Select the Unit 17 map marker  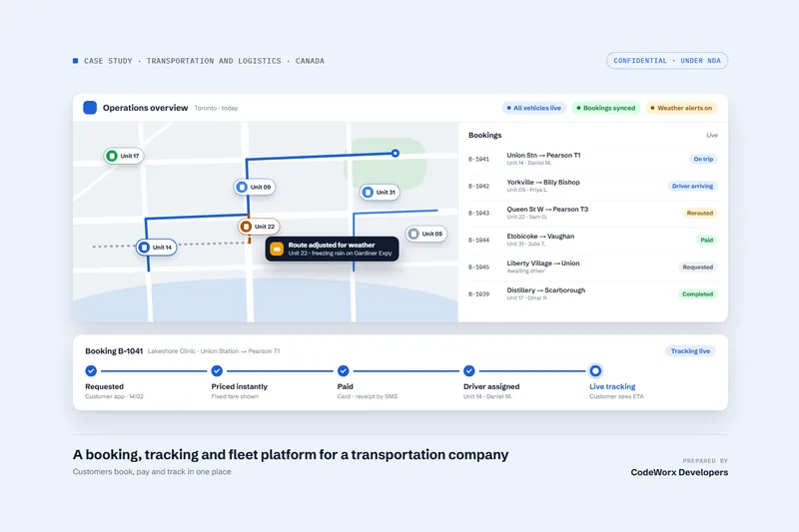[123, 156]
